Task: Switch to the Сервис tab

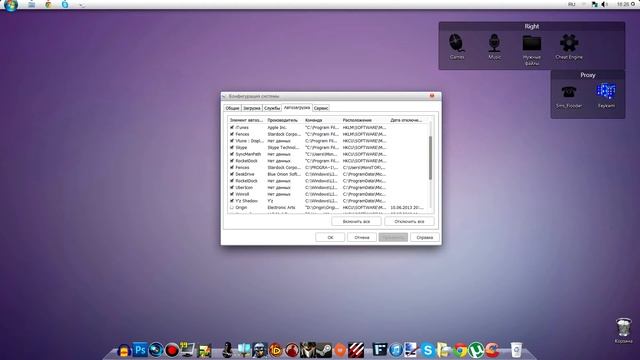Action: click(x=321, y=108)
